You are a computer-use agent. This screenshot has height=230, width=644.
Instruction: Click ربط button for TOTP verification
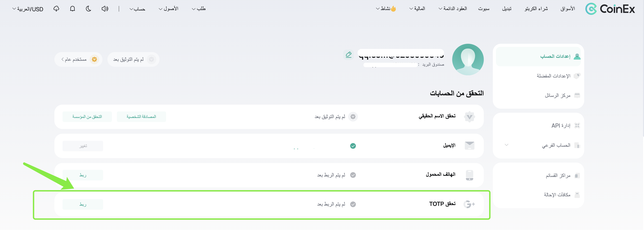point(83,204)
